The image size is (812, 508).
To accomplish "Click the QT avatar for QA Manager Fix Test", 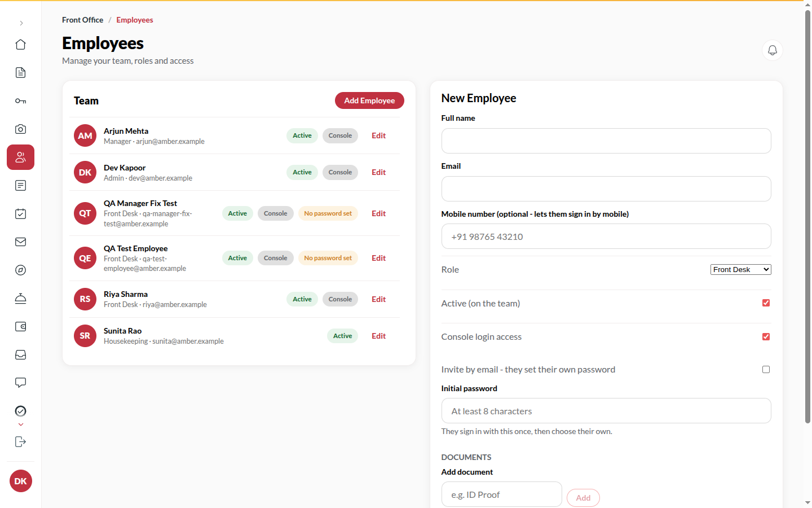I will [x=85, y=213].
